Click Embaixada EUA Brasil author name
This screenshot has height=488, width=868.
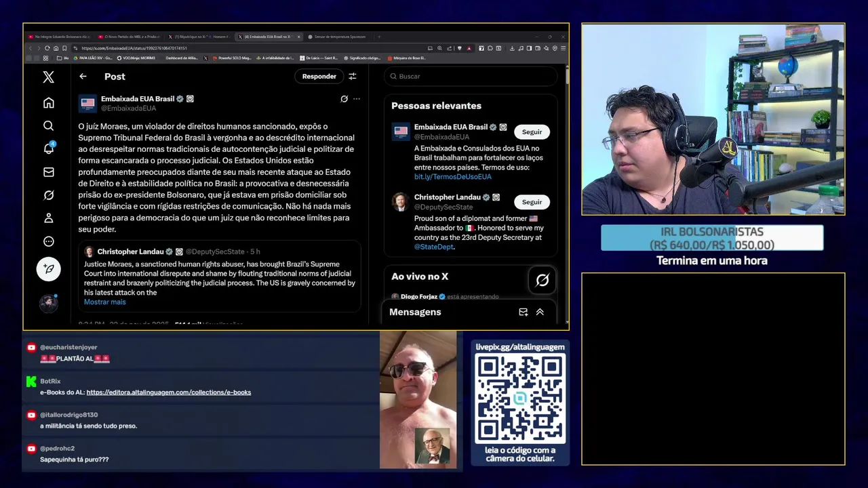tap(138, 99)
